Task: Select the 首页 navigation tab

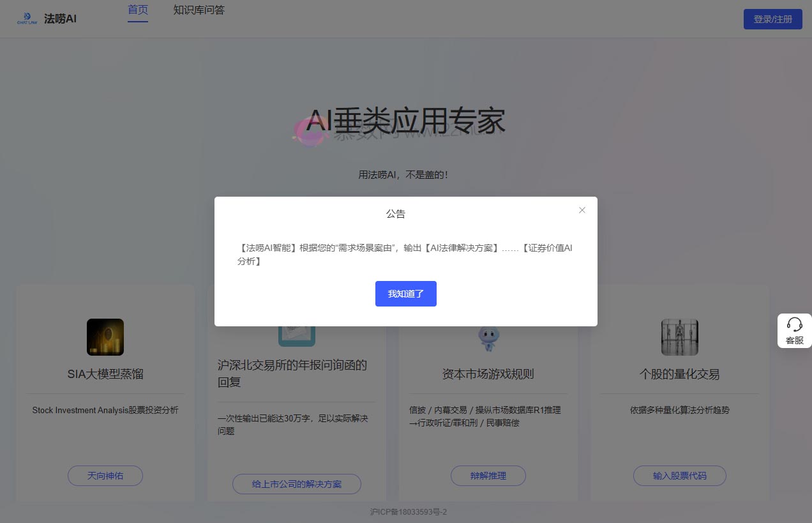Action: click(138, 10)
